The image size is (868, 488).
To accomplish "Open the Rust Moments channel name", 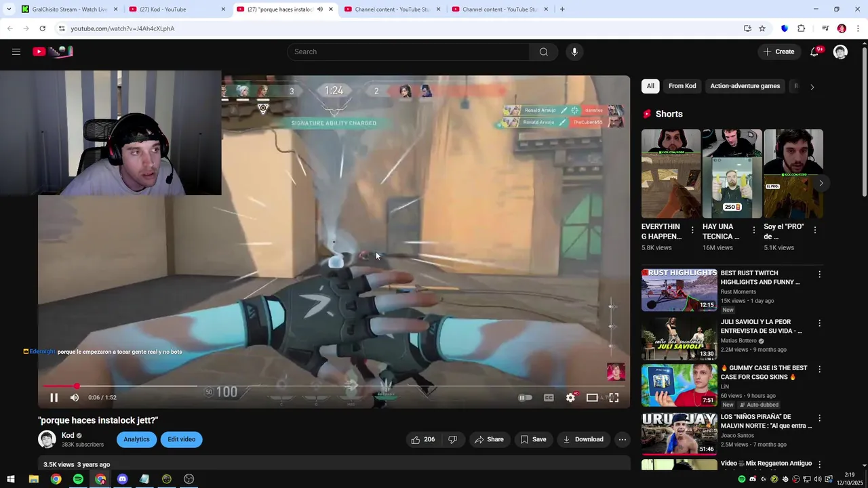I will pos(738,292).
